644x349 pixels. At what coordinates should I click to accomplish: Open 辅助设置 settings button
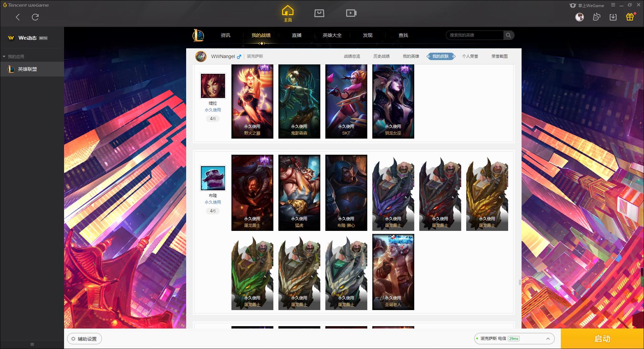tap(85, 339)
